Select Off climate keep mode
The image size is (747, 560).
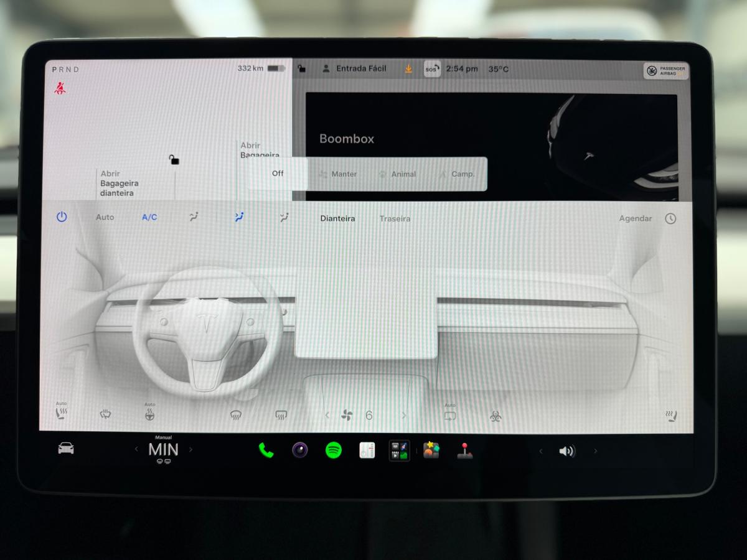pyautogui.click(x=278, y=174)
